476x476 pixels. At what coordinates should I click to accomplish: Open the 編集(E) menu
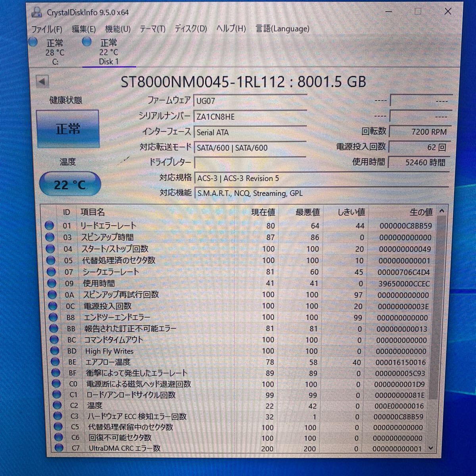tap(84, 29)
